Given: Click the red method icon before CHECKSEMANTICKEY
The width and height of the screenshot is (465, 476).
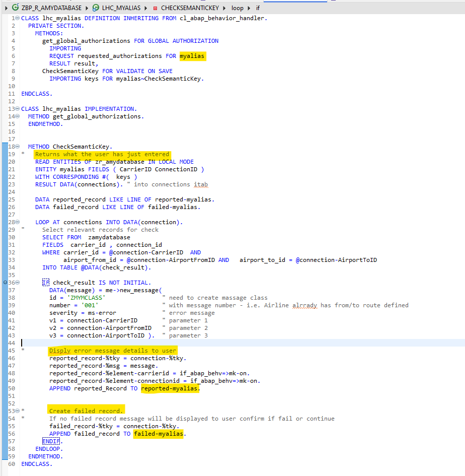Looking at the screenshot, I should pyautogui.click(x=155, y=8).
